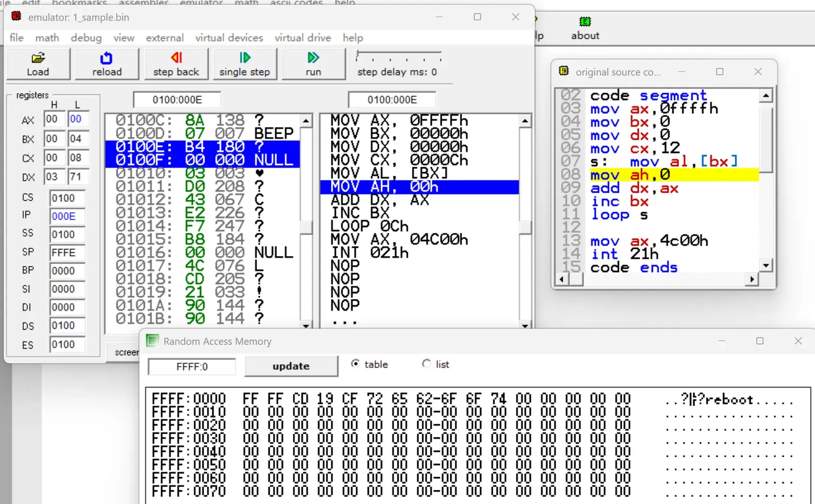Click the original source code window icon
This screenshot has height=504, width=815.
(x=564, y=71)
